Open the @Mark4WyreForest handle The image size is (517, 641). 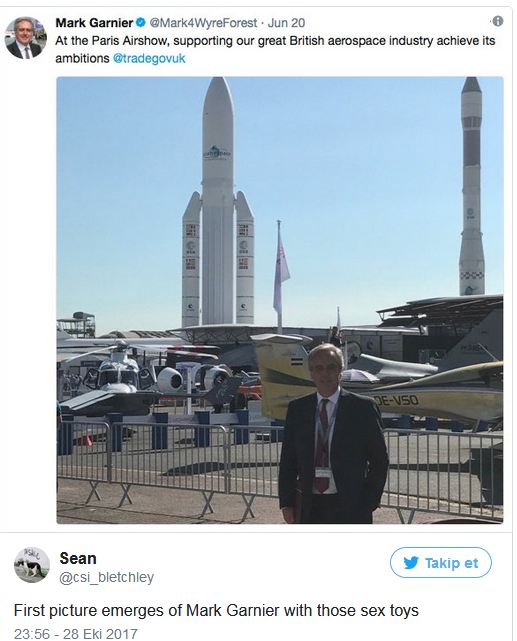(x=203, y=22)
